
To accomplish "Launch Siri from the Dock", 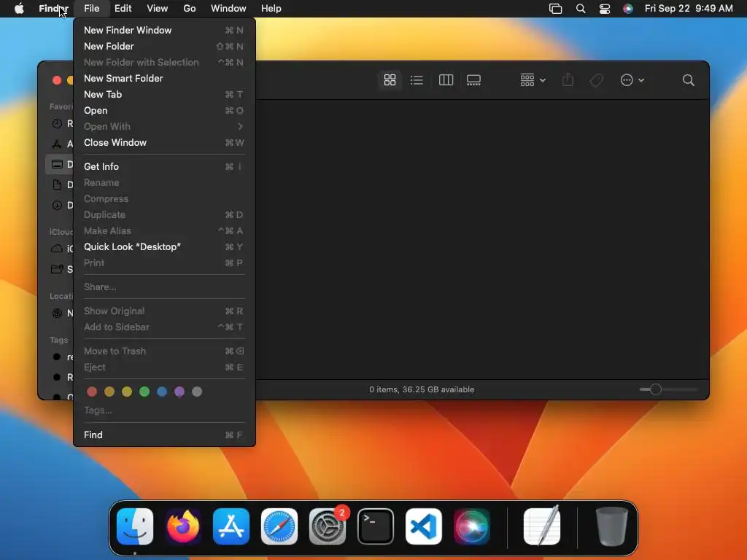I will pyautogui.click(x=472, y=526).
